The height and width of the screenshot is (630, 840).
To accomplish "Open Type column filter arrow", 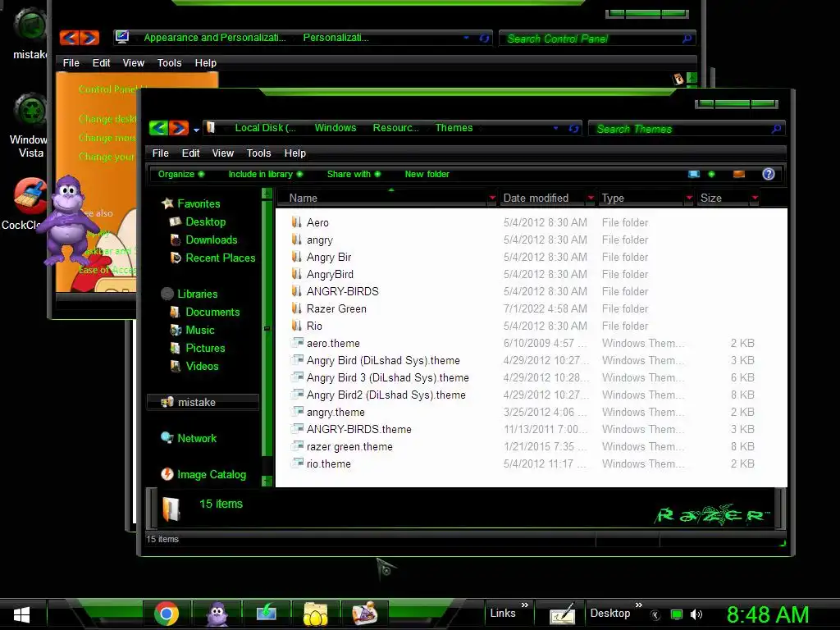I will (689, 199).
